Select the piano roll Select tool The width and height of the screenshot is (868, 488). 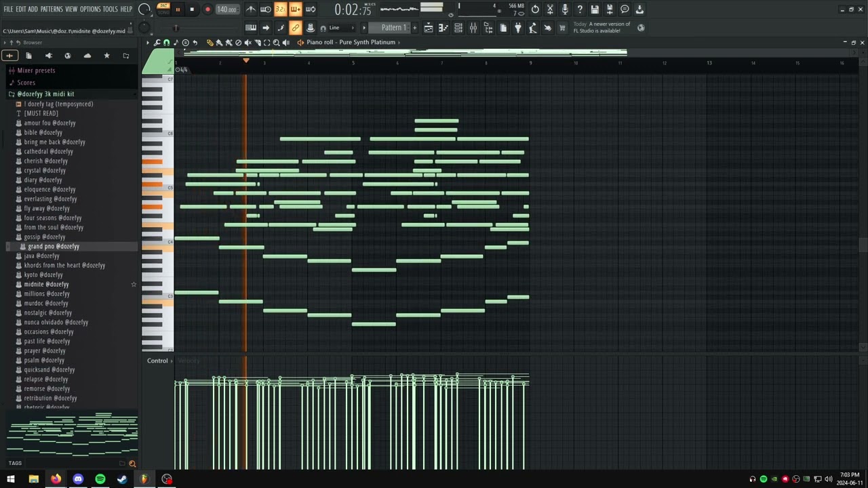(x=267, y=43)
